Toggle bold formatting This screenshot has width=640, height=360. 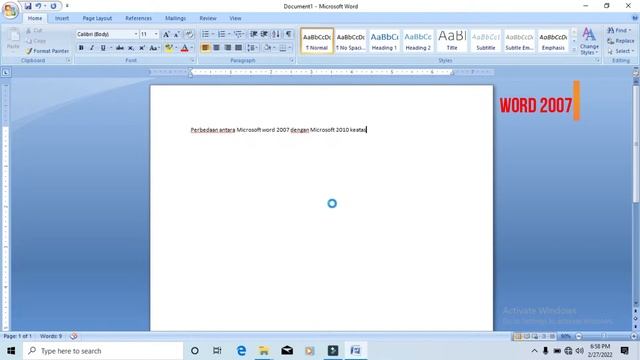point(81,48)
